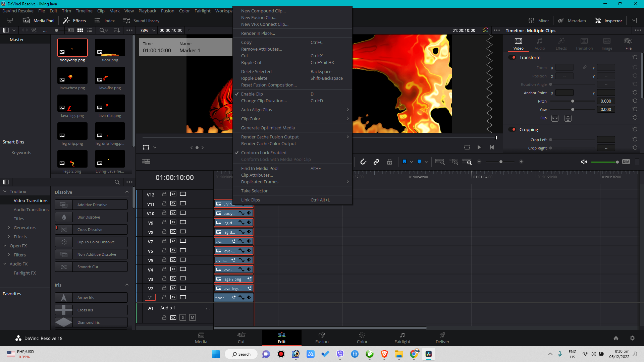
Task: Toggle lock on track V12
Action: 164,194
